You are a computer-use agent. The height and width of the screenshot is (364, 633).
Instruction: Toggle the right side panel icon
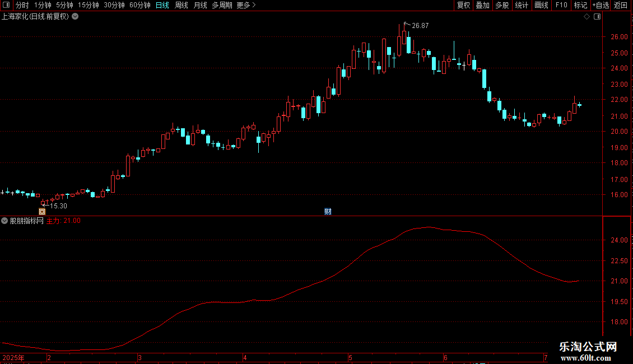click(x=597, y=17)
